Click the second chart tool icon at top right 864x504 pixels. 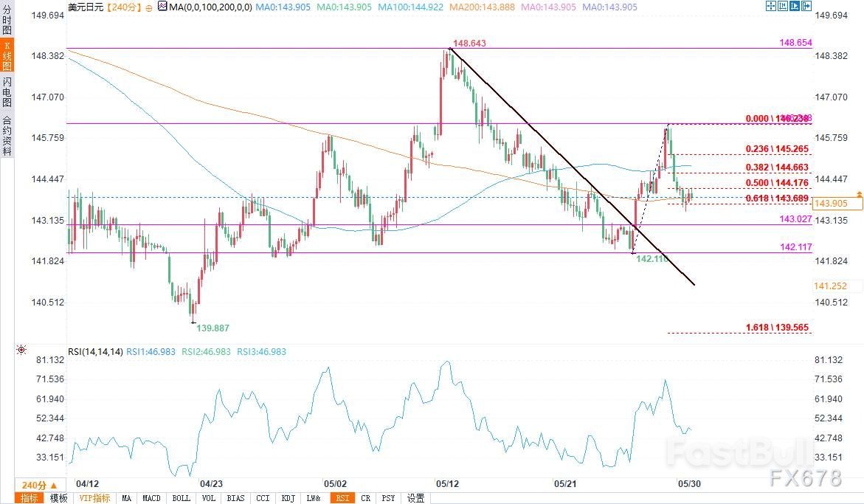(782, 6)
